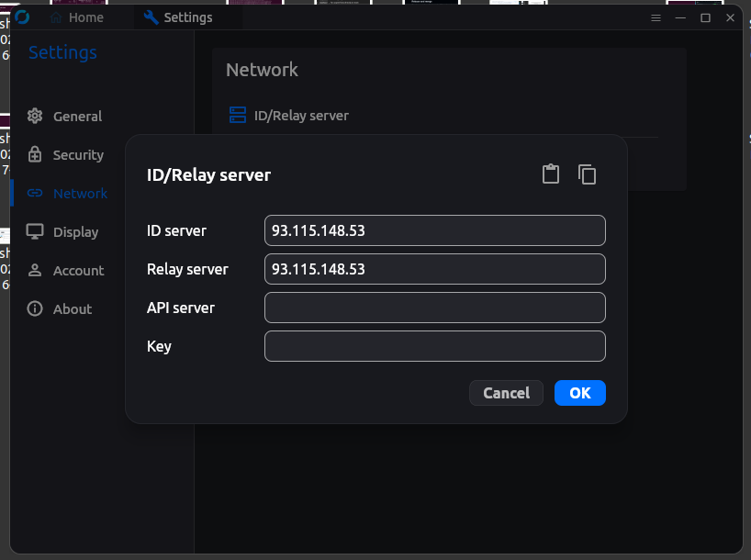Open Account settings section

pos(78,271)
